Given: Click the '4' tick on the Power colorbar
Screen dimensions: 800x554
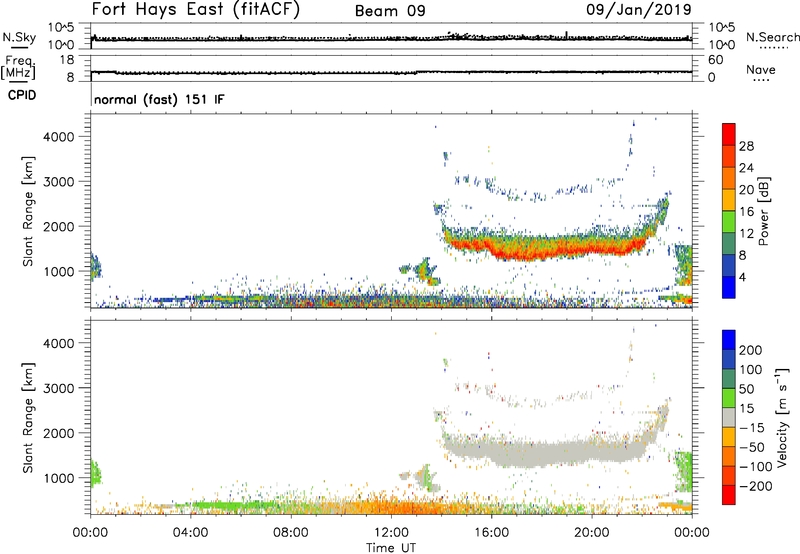Looking at the screenshot, I should [x=742, y=277].
